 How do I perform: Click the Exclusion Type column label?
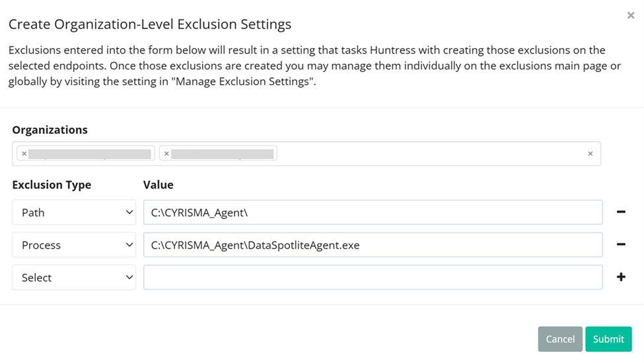coord(52,185)
